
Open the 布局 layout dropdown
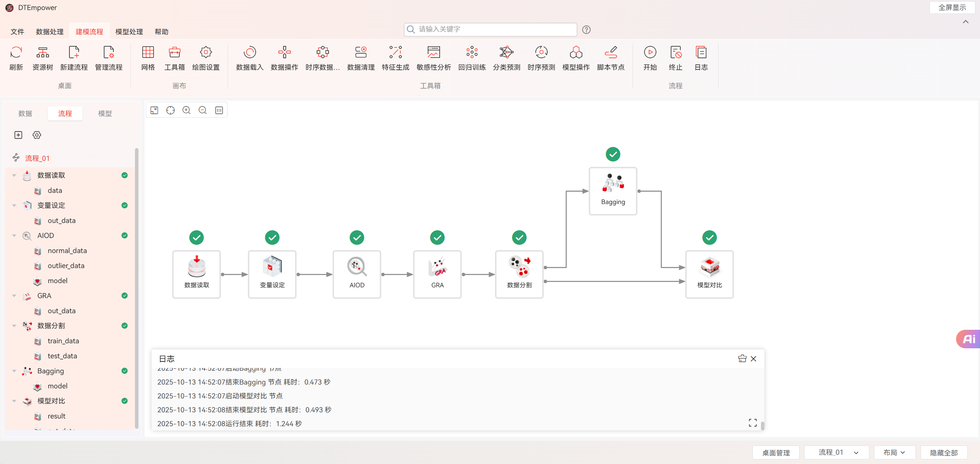click(894, 452)
